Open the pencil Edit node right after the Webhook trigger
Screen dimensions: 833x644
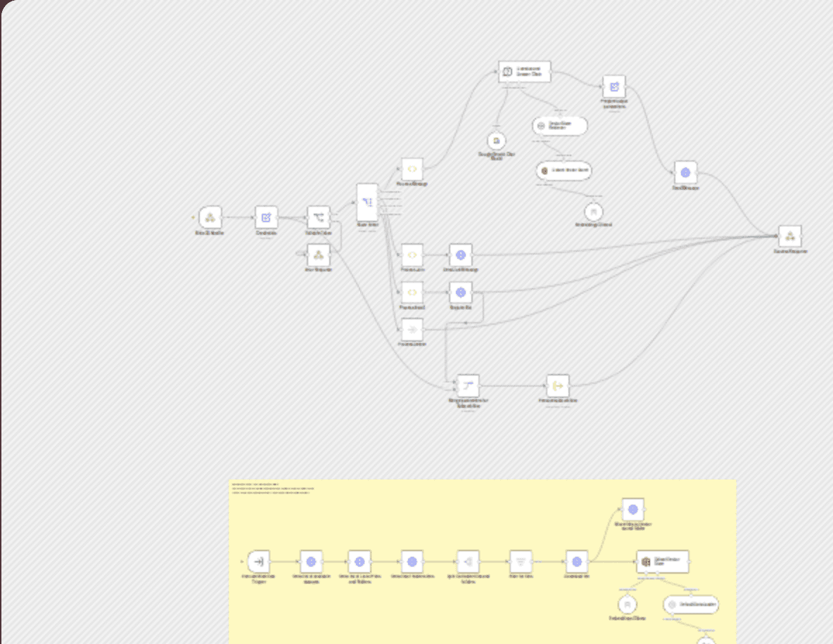point(266,217)
